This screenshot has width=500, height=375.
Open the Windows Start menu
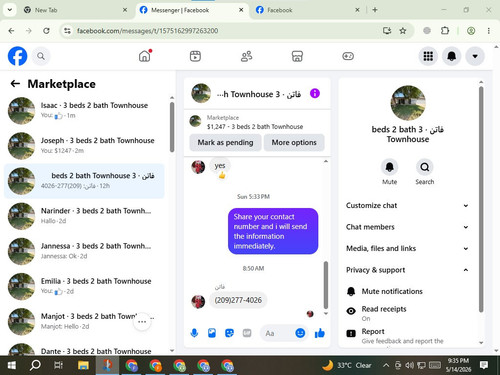[x=11, y=365]
